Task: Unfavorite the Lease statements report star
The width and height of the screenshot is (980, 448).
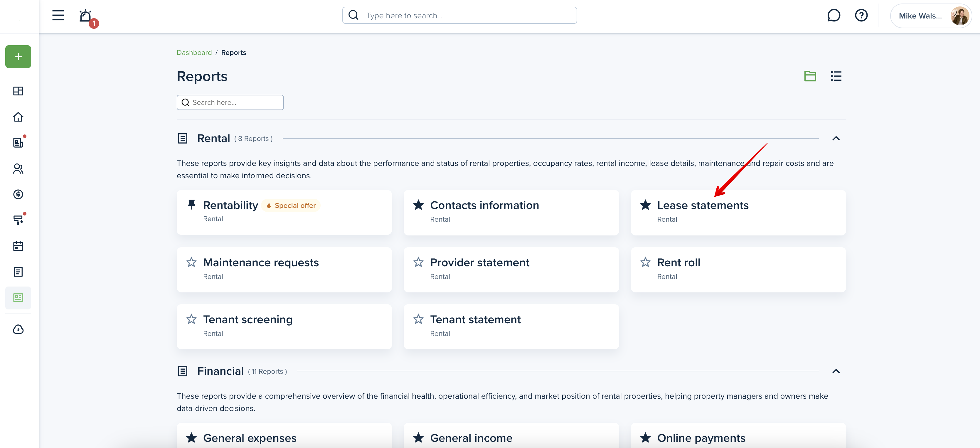Action: pos(646,205)
